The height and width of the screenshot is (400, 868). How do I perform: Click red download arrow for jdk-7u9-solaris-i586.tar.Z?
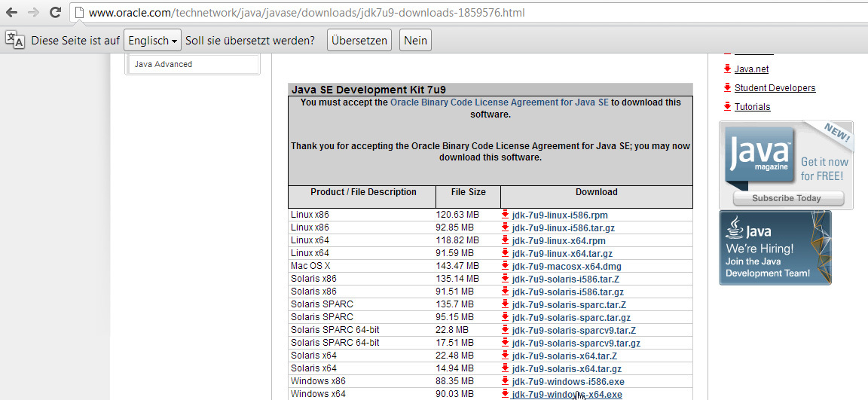pyautogui.click(x=505, y=278)
